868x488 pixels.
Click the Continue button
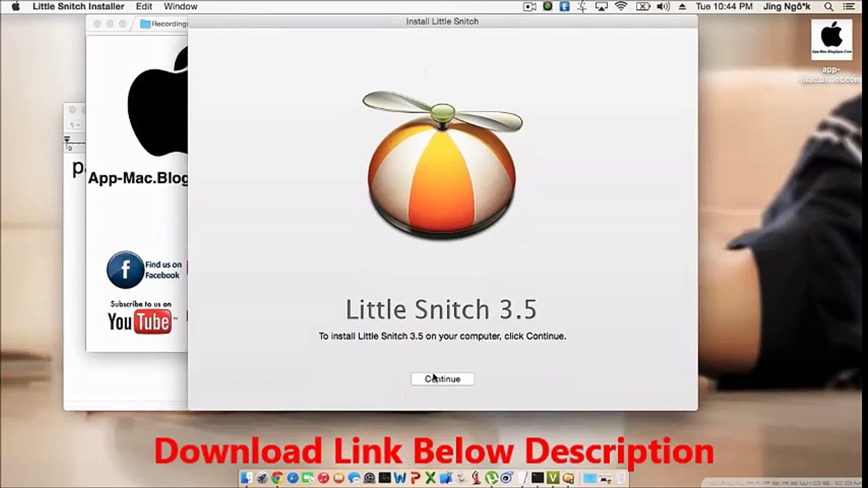pyautogui.click(x=442, y=379)
